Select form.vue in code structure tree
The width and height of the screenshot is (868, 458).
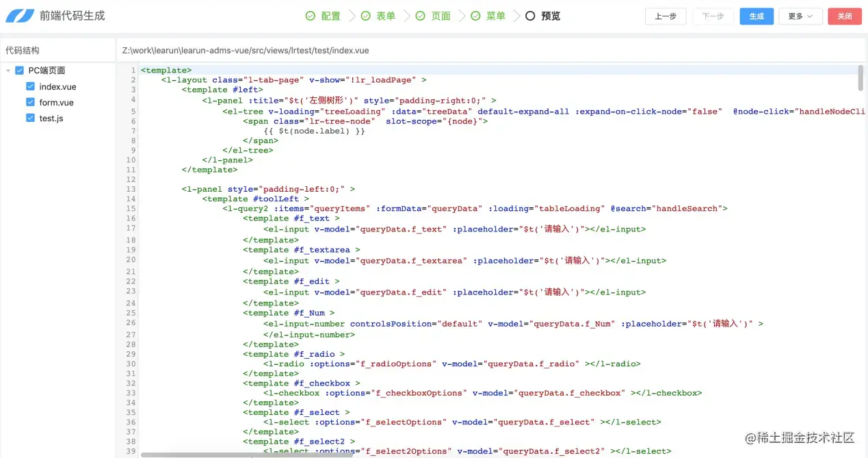point(56,102)
